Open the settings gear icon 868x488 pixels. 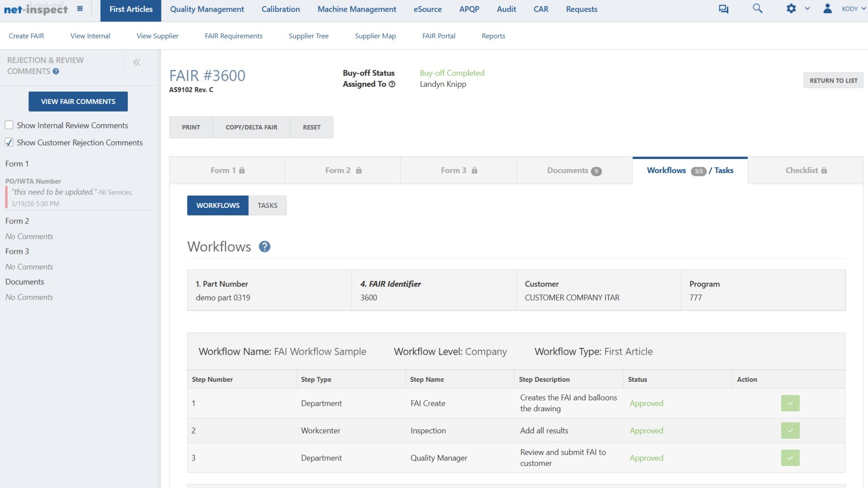coord(792,9)
